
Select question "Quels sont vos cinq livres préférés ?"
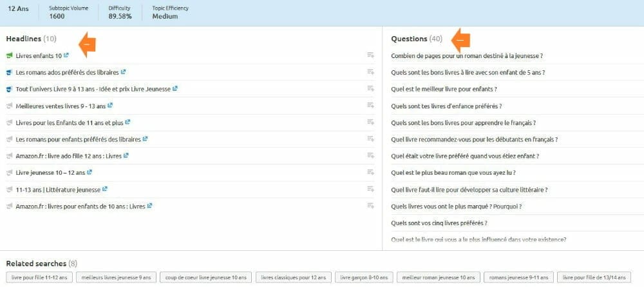pyautogui.click(x=439, y=223)
